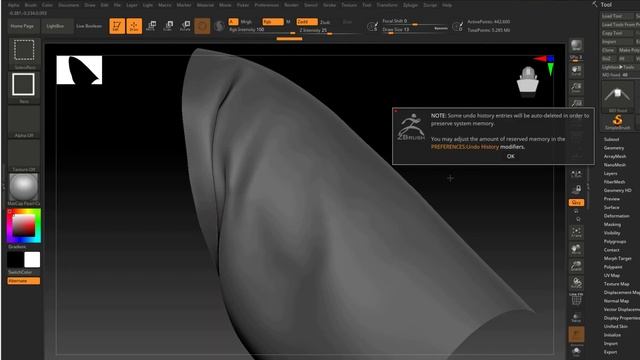Open the stroke type Rect thumbnail

[24, 87]
